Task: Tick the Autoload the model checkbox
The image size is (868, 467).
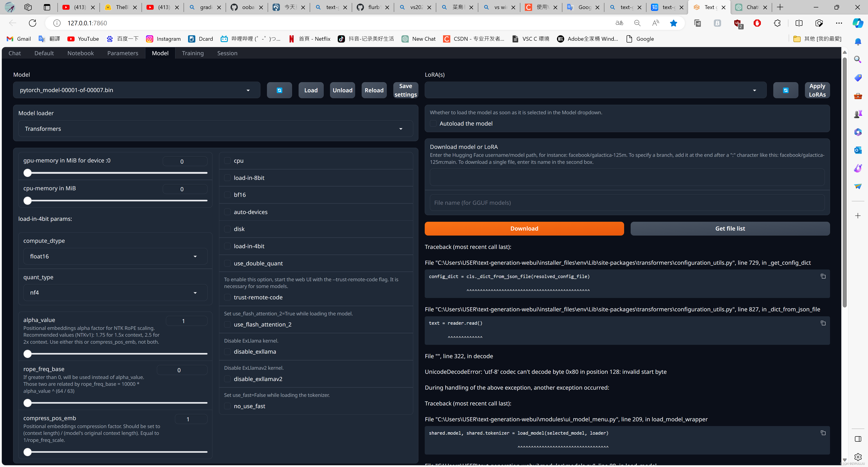Action: coord(433,124)
